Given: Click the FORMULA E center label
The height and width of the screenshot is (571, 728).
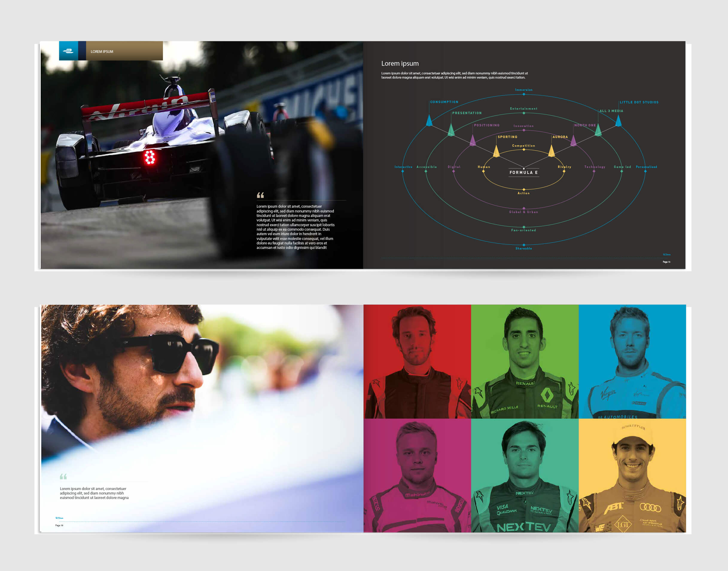Looking at the screenshot, I should pyautogui.click(x=524, y=172).
